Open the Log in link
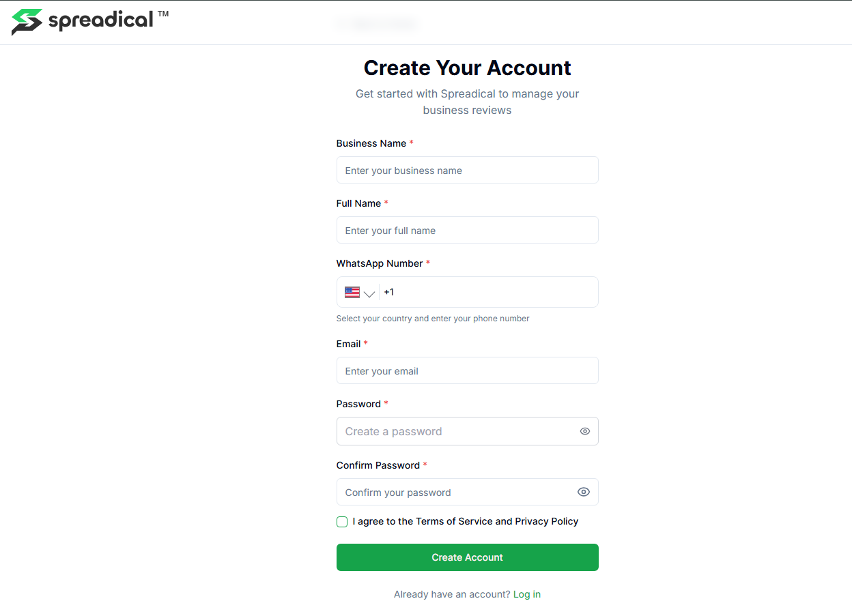This screenshot has height=616, width=852. pyautogui.click(x=526, y=594)
